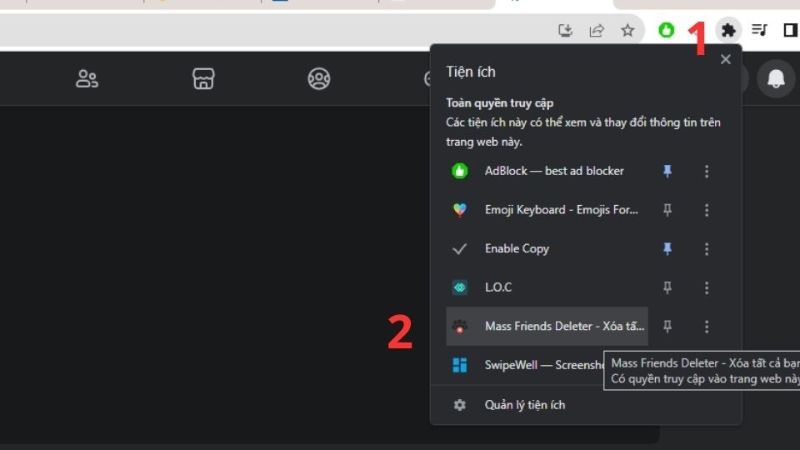Open Facebook notifications bell
Screen dimensions: 800x450
(x=776, y=79)
